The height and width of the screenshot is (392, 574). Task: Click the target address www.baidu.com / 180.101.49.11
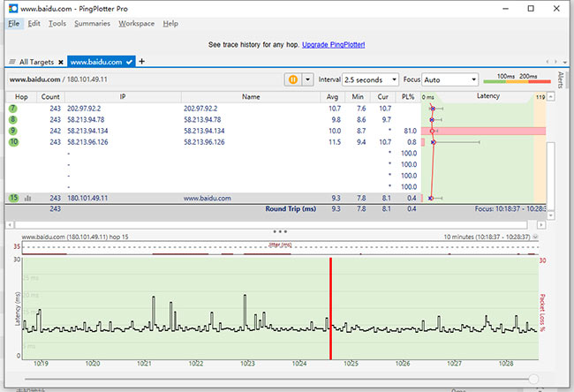tap(58, 79)
